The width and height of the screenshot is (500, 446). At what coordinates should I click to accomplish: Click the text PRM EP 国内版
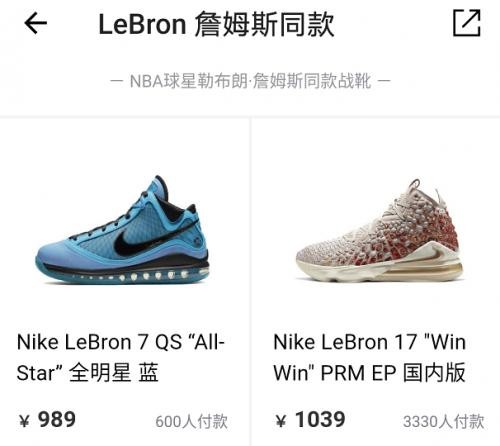393,372
